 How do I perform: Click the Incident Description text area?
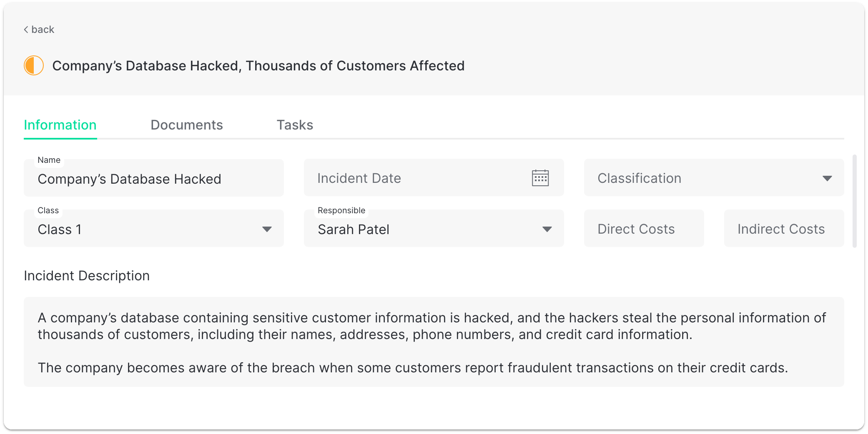(434, 342)
